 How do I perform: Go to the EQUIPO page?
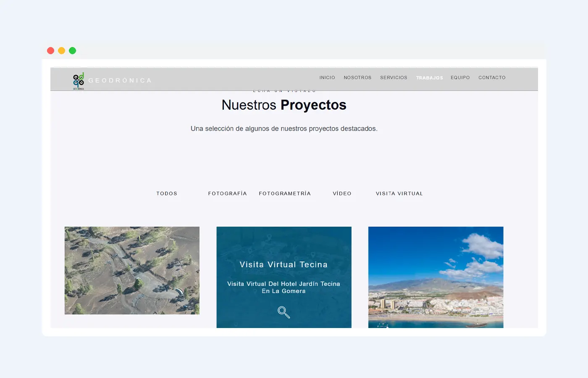[460, 77]
